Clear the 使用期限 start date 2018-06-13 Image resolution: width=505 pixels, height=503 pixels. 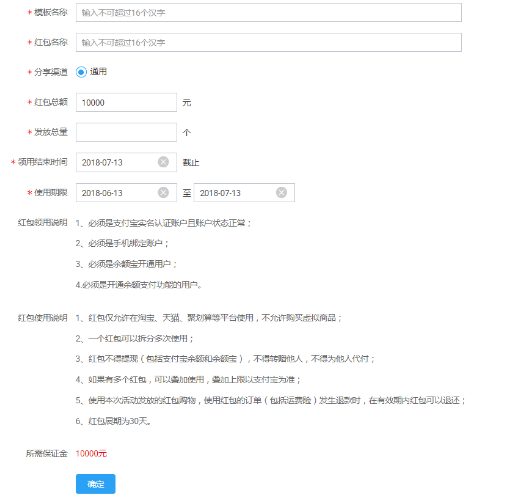pyautogui.click(x=163, y=192)
